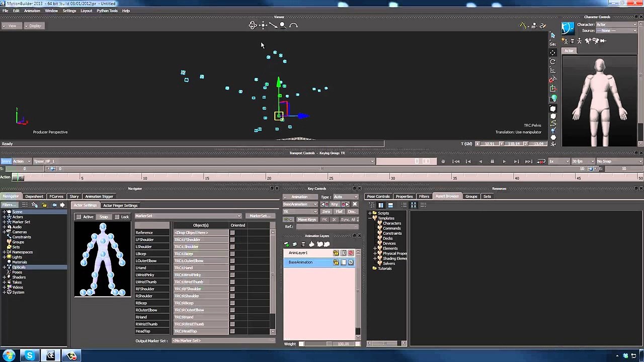Screen dimensions: 644x362
Task: Switch the GBL global reference mode
Action: click(x=553, y=44)
